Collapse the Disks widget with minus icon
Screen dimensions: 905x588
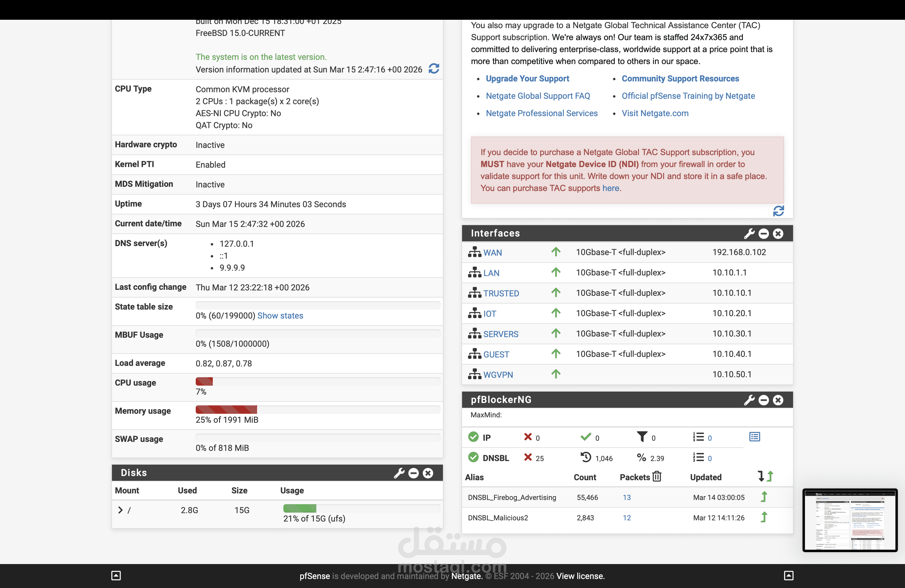(x=413, y=473)
